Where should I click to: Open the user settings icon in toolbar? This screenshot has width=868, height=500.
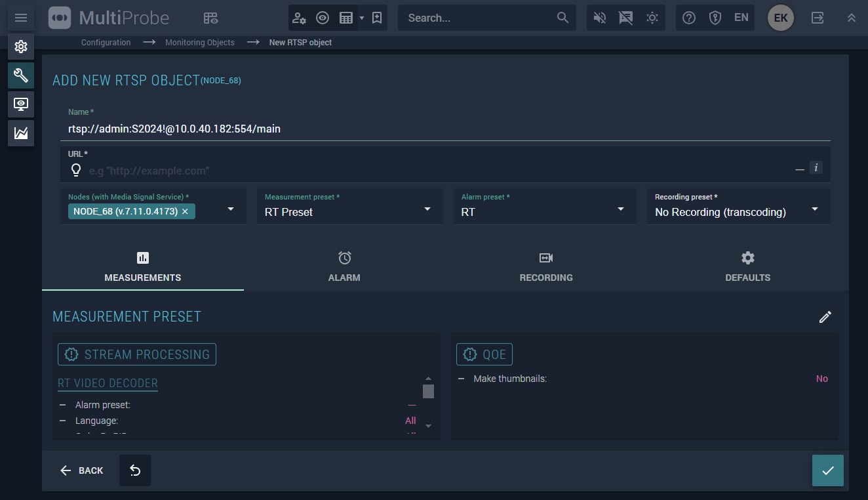[300, 18]
